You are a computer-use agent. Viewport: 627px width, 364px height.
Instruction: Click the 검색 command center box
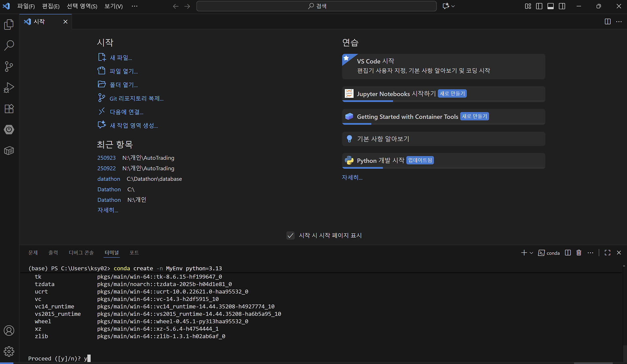[316, 6]
